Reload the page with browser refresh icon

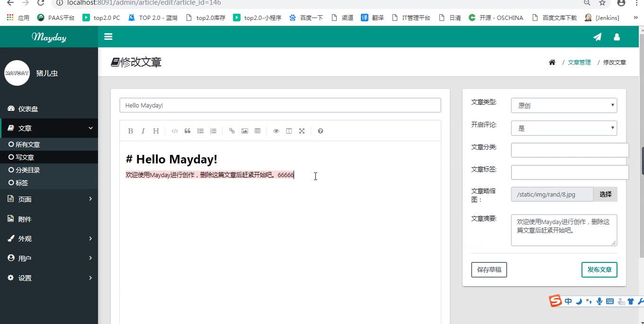pos(41,3)
